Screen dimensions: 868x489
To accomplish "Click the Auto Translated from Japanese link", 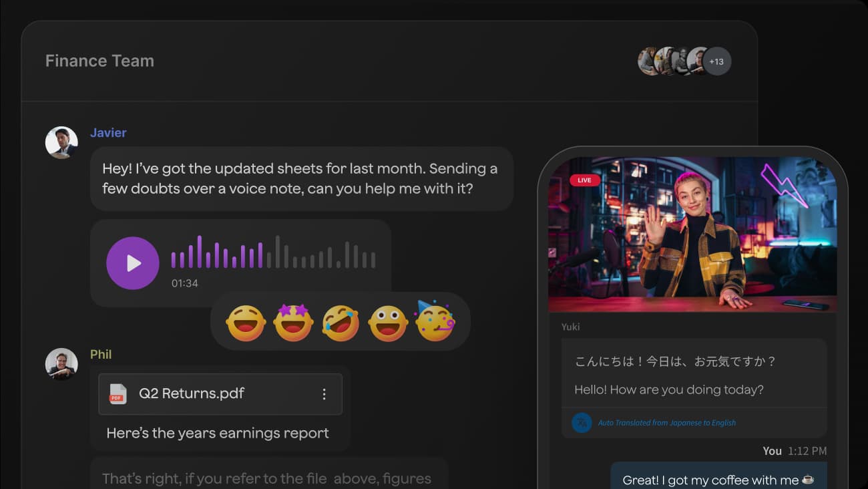I will tap(666, 423).
